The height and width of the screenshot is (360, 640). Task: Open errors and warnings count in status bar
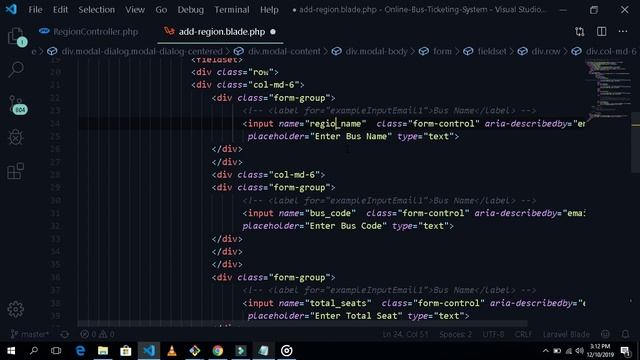coord(98,334)
